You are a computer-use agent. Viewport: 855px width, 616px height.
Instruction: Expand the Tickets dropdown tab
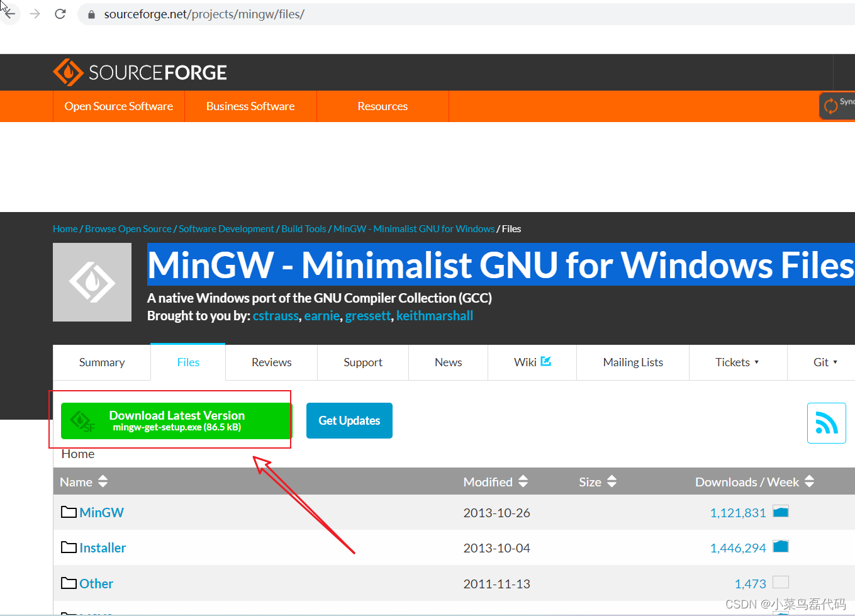tap(737, 362)
